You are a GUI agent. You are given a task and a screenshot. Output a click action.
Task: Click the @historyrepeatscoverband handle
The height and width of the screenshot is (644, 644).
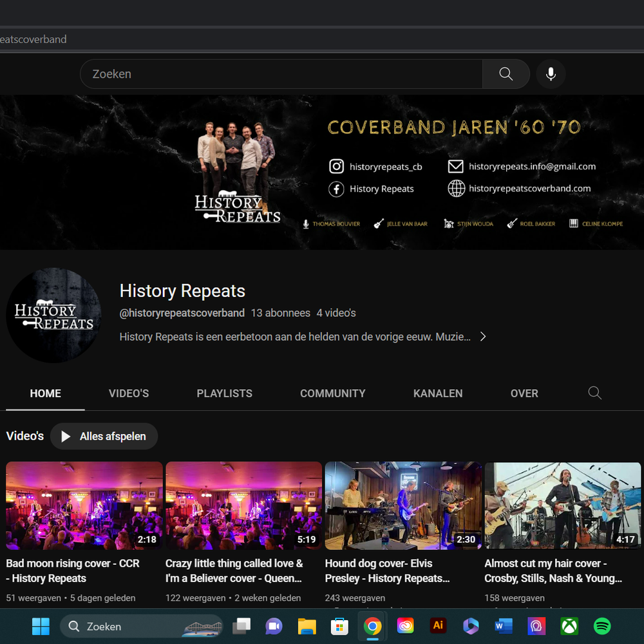coord(182,313)
